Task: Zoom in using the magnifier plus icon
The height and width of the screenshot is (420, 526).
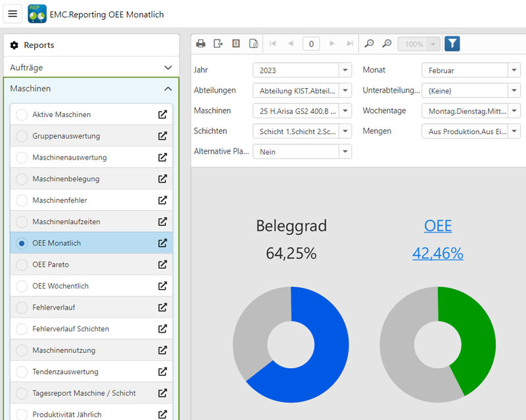Action: tap(385, 43)
